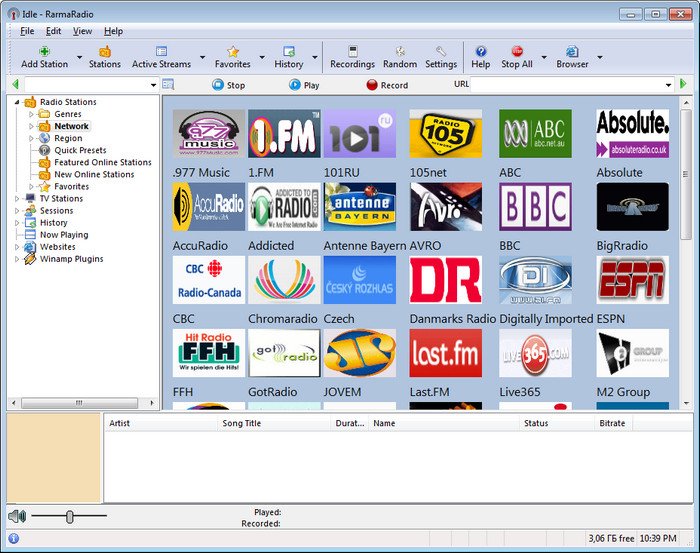Viewport: 700px width, 553px height.
Task: Open the Recordings toolbar icon
Action: (x=352, y=51)
